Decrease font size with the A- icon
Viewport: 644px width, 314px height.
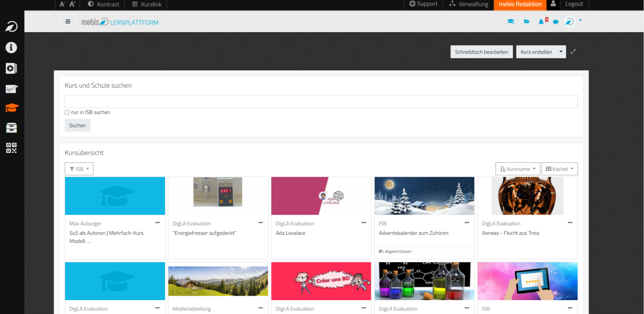[x=62, y=4]
